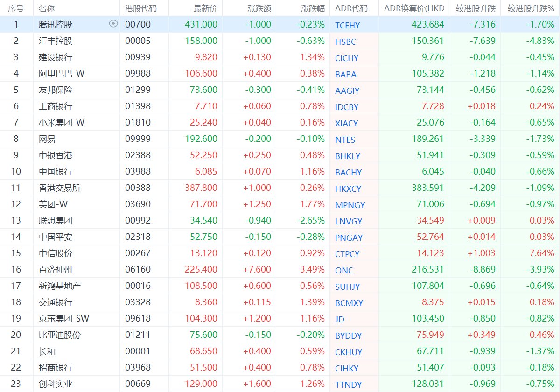Viewport: 560px width, 392px height.
Task: Sort by the 涨跌幅 column header
Action: pyautogui.click(x=313, y=8)
